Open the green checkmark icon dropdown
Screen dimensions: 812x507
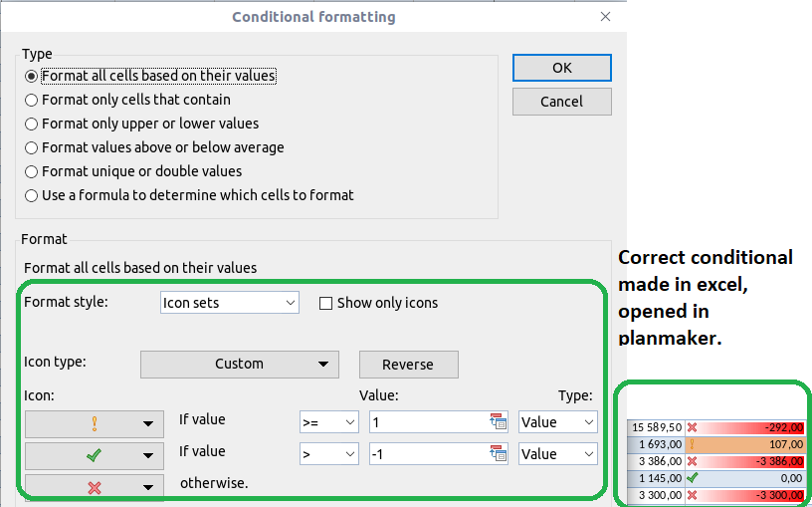(94, 455)
